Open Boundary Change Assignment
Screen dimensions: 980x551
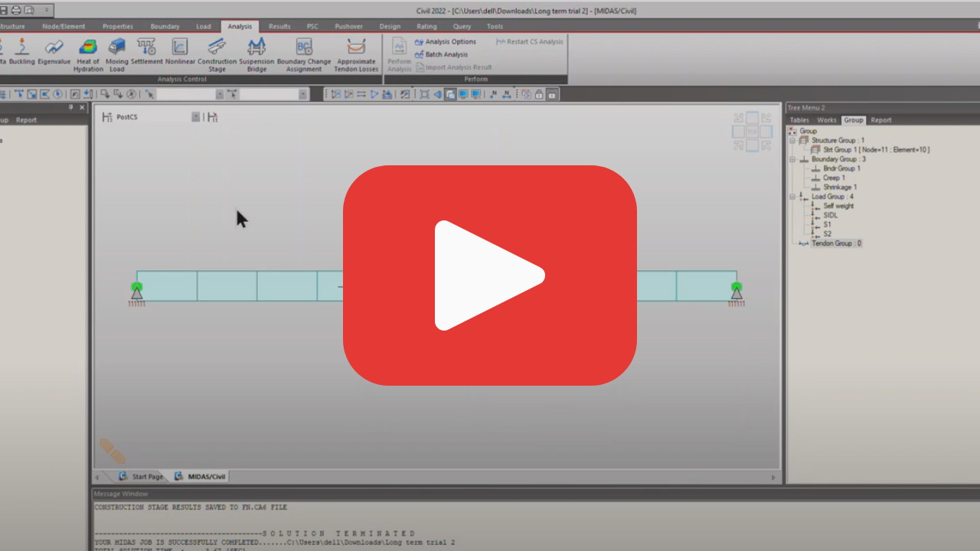click(304, 55)
